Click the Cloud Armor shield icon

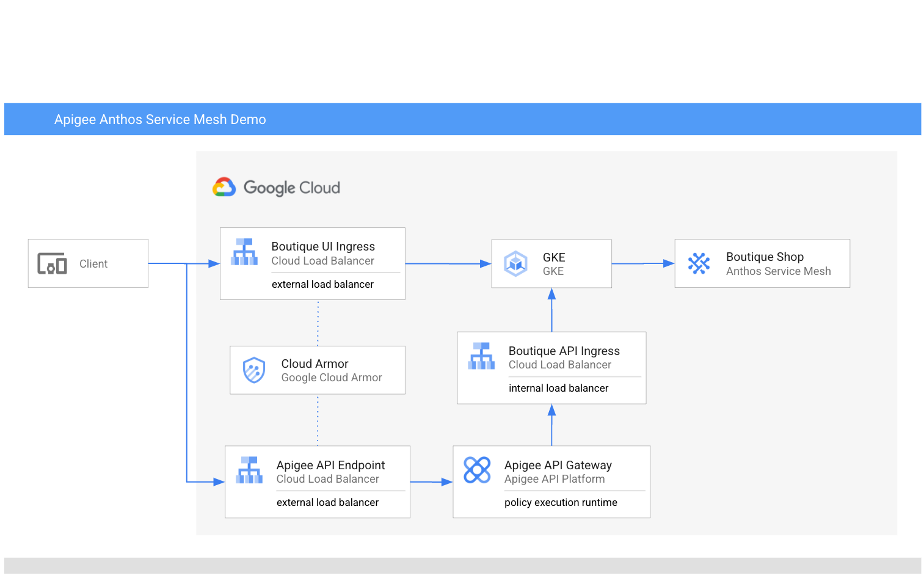(x=254, y=370)
